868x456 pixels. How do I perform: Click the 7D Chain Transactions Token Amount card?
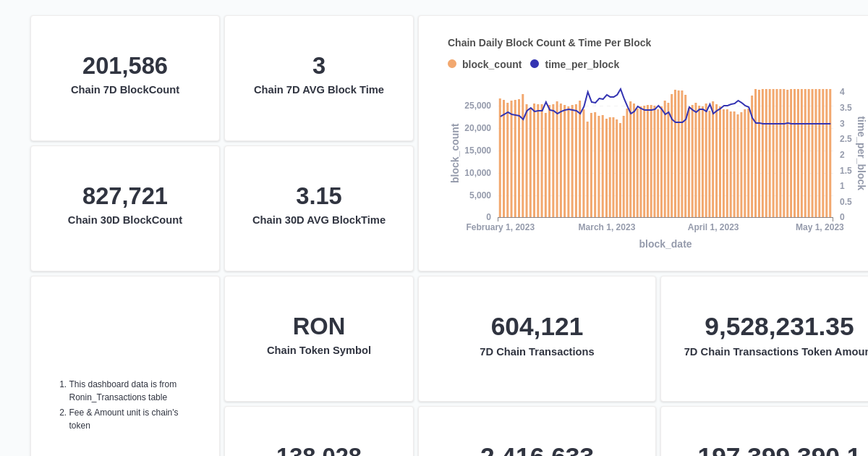coord(780,338)
